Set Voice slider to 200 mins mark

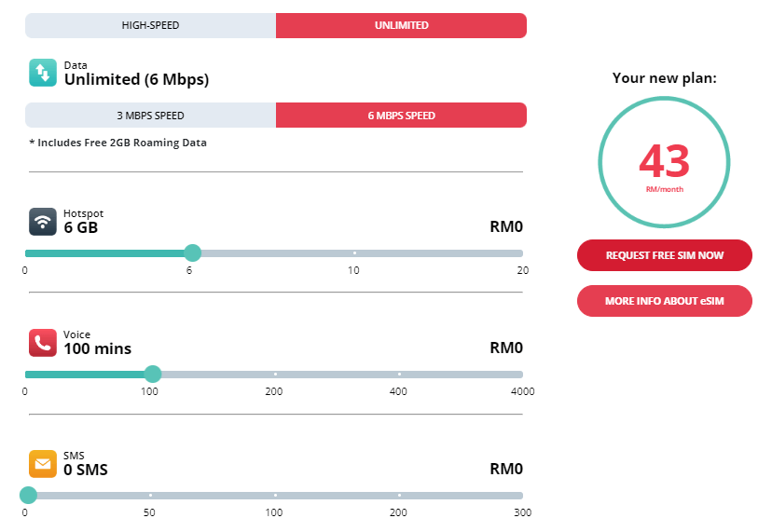click(275, 374)
